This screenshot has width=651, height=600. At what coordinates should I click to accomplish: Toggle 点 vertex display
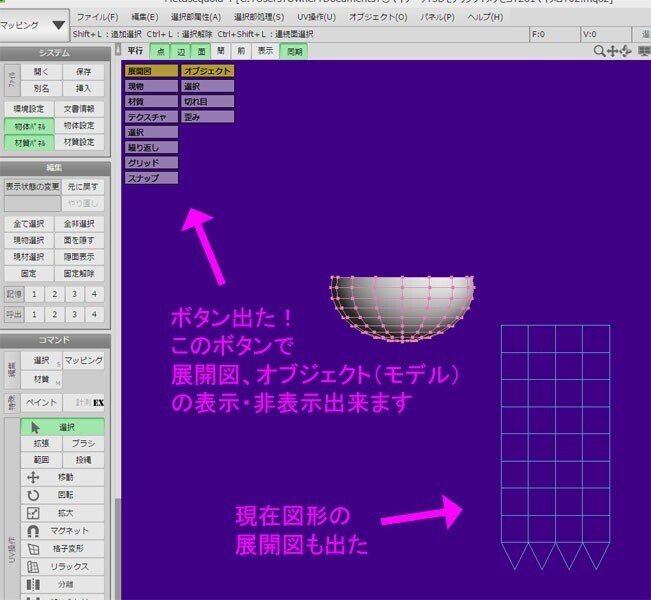pyautogui.click(x=160, y=51)
